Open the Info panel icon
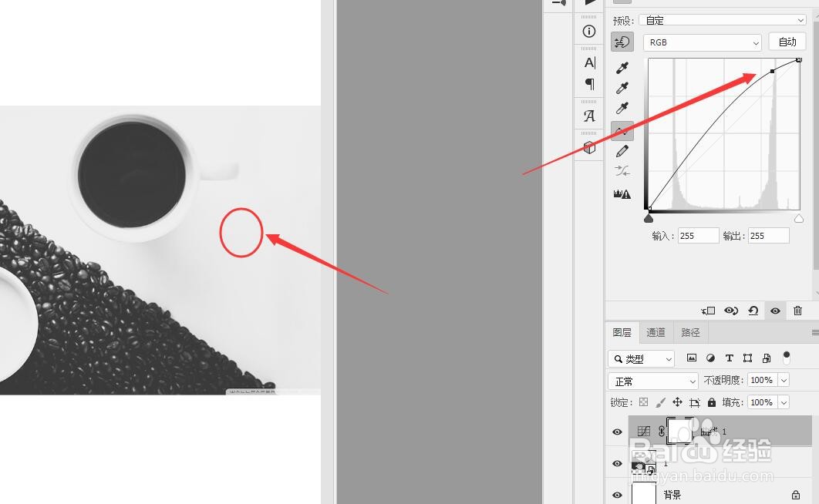The width and height of the screenshot is (819, 504). 588,32
